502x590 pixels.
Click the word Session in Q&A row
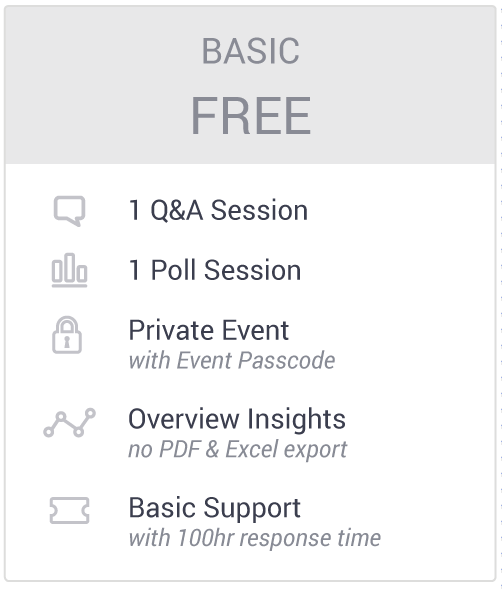(259, 210)
